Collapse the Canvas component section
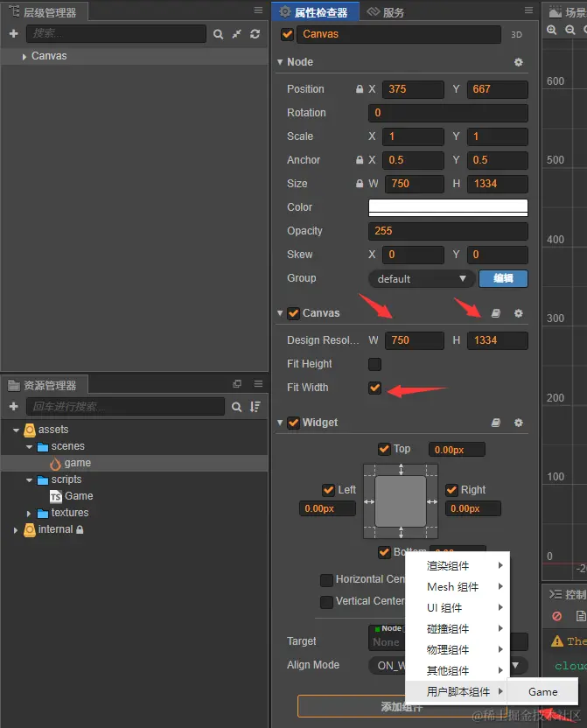This screenshot has height=728, width=587. click(280, 313)
